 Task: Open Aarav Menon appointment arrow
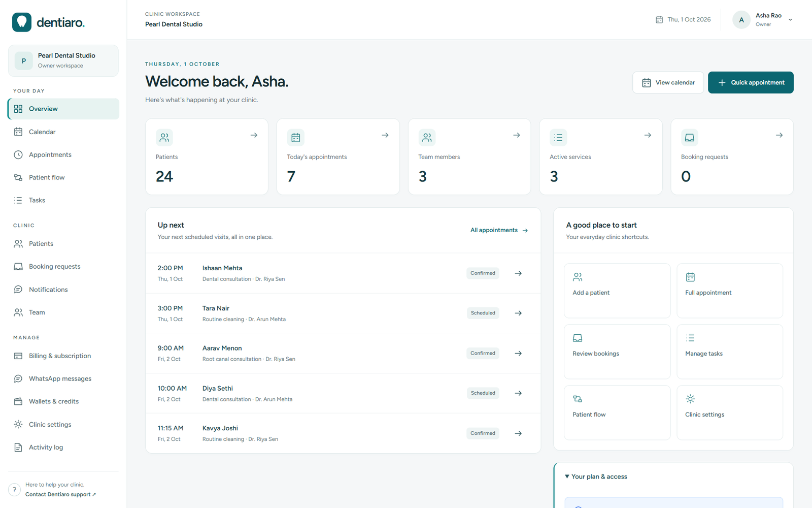click(x=518, y=353)
